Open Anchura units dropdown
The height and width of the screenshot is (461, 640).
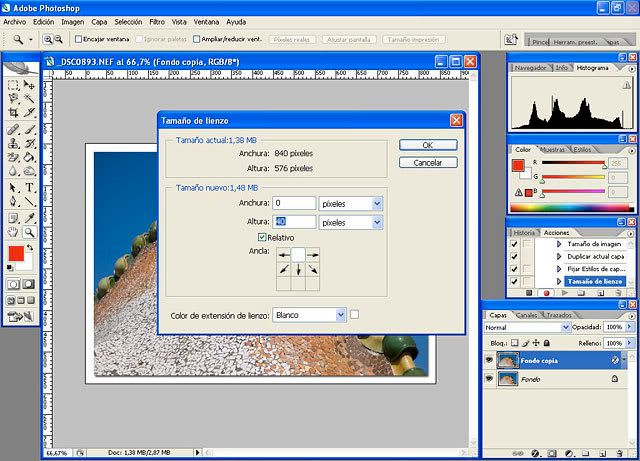(378, 203)
